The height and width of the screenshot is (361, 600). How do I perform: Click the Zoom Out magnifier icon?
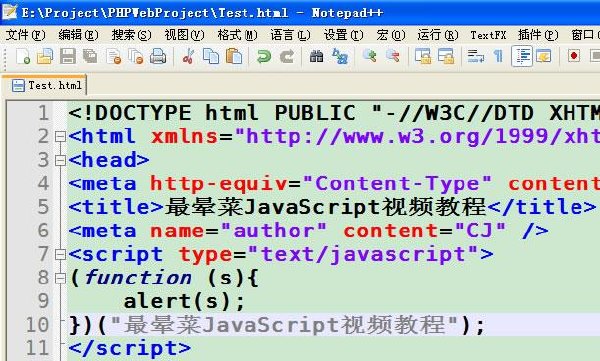point(393,56)
